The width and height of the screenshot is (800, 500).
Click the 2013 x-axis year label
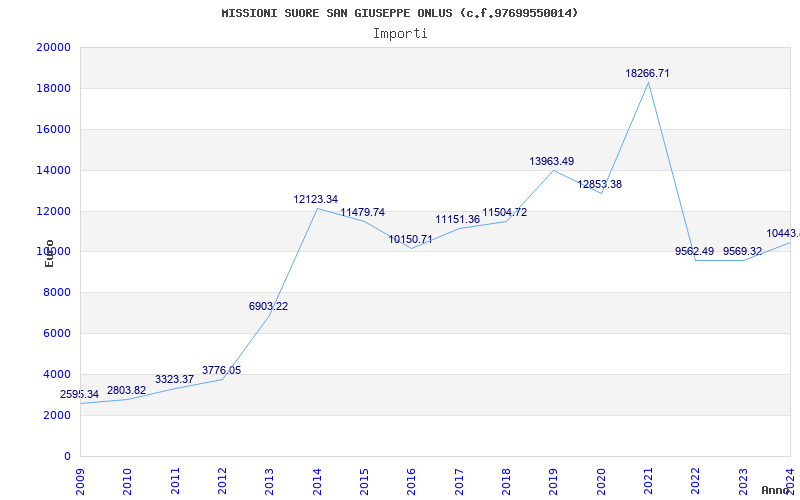tap(269, 482)
